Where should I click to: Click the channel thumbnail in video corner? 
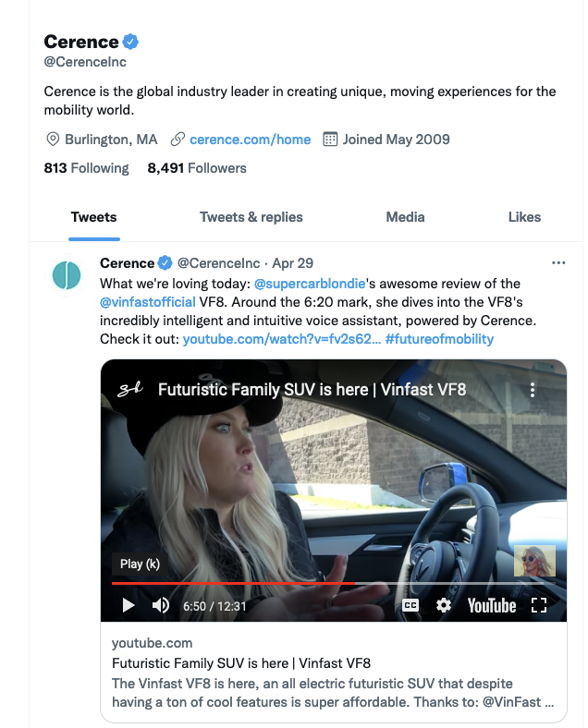click(x=534, y=561)
